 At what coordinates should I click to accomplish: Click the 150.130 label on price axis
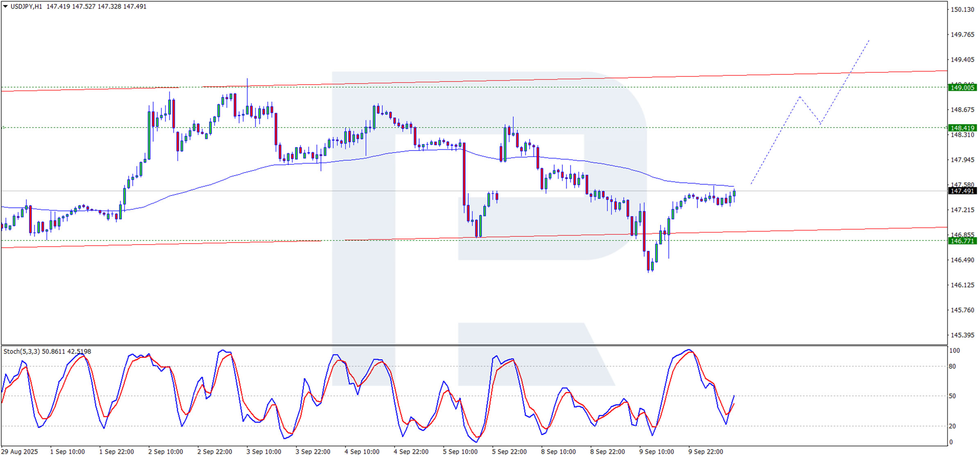tap(962, 9)
